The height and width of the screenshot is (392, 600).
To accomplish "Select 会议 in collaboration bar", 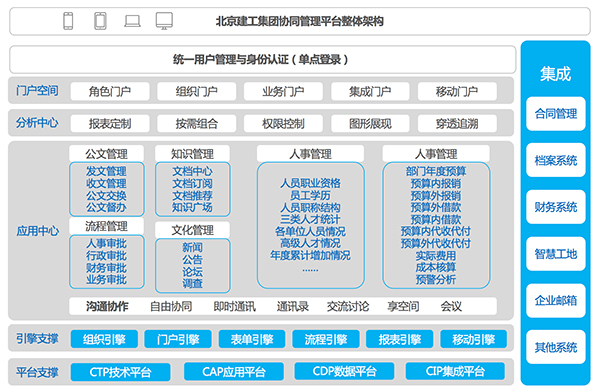I will click(451, 306).
